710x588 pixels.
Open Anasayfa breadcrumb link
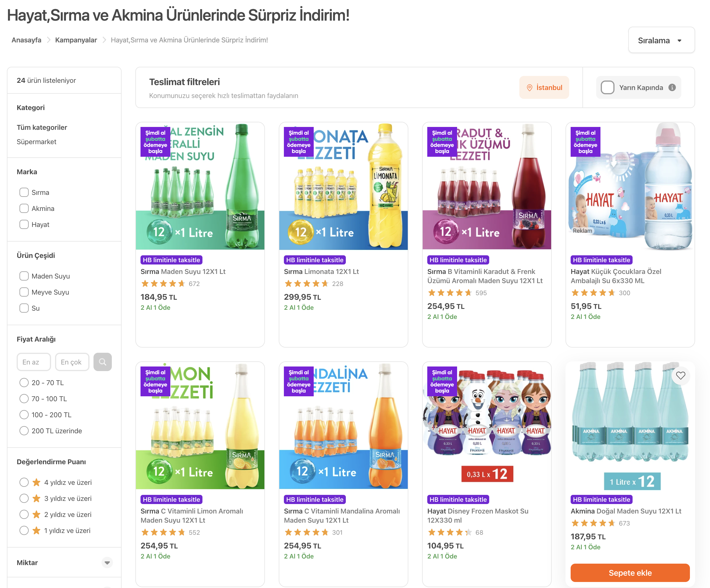coord(26,40)
